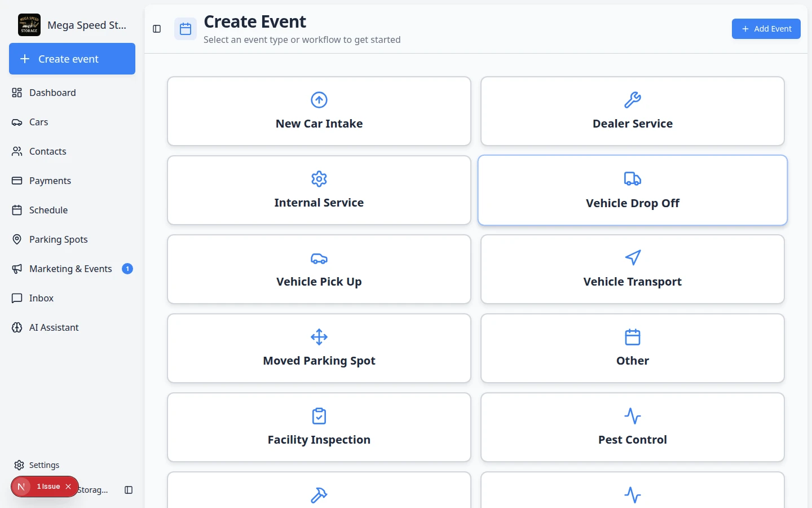Screen dimensions: 812x508
Task: Click the red N avatar badge
Action: coord(21,487)
